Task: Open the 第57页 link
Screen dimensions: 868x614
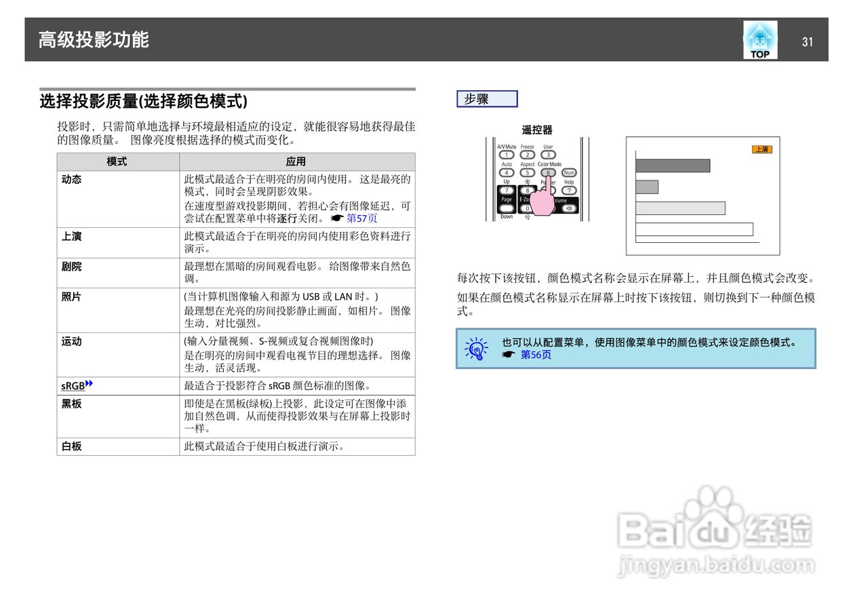Action: click(363, 218)
